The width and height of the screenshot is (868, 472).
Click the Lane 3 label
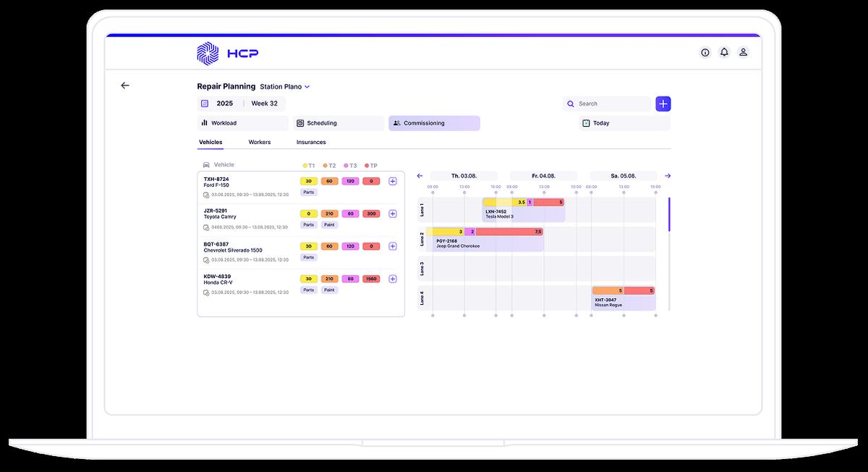[x=422, y=269]
